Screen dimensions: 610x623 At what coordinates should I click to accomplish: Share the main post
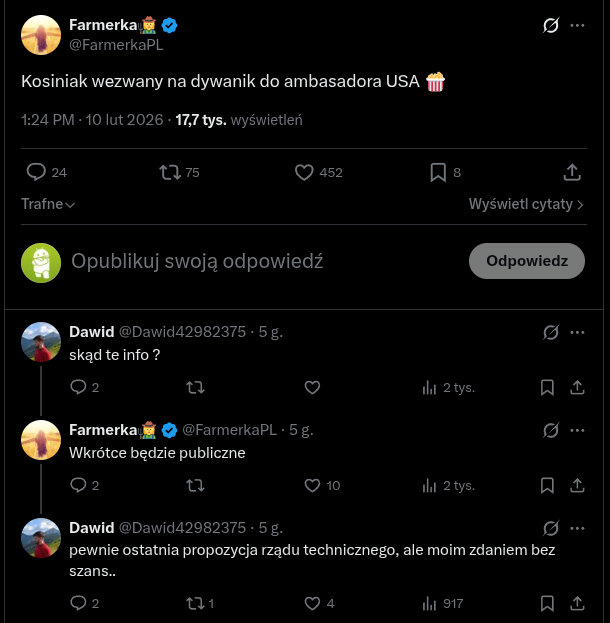coord(573,172)
